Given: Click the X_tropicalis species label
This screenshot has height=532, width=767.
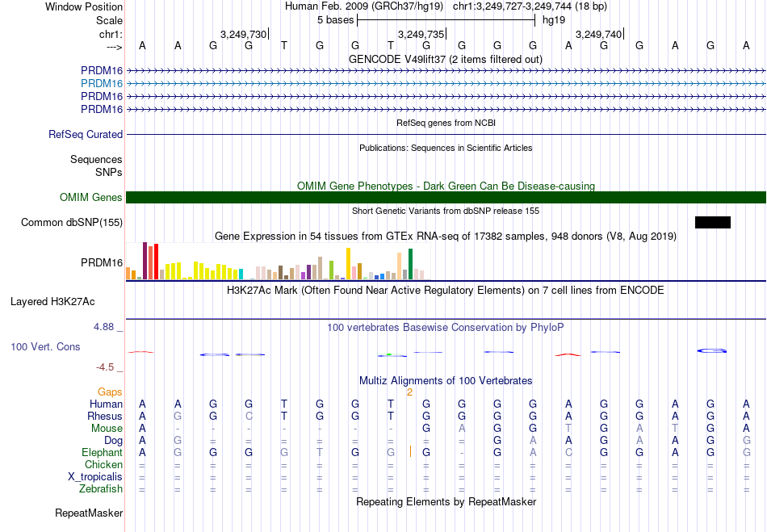Looking at the screenshot, I should pyautogui.click(x=95, y=477).
